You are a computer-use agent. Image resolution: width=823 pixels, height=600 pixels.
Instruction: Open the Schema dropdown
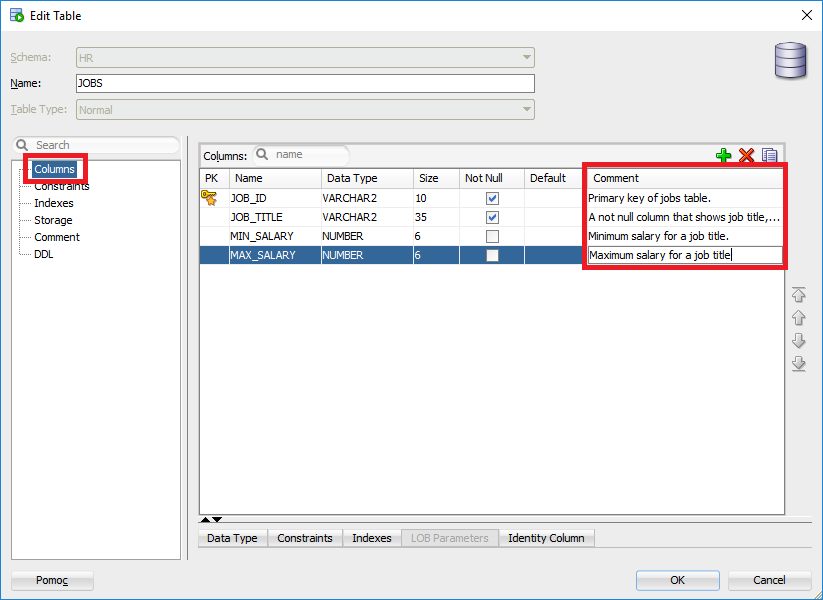[526, 58]
